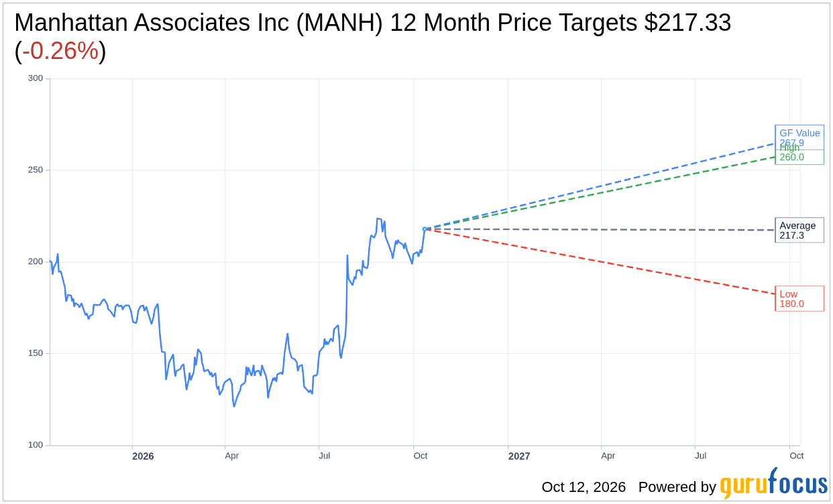Click the price spike peak near September

coord(379,218)
